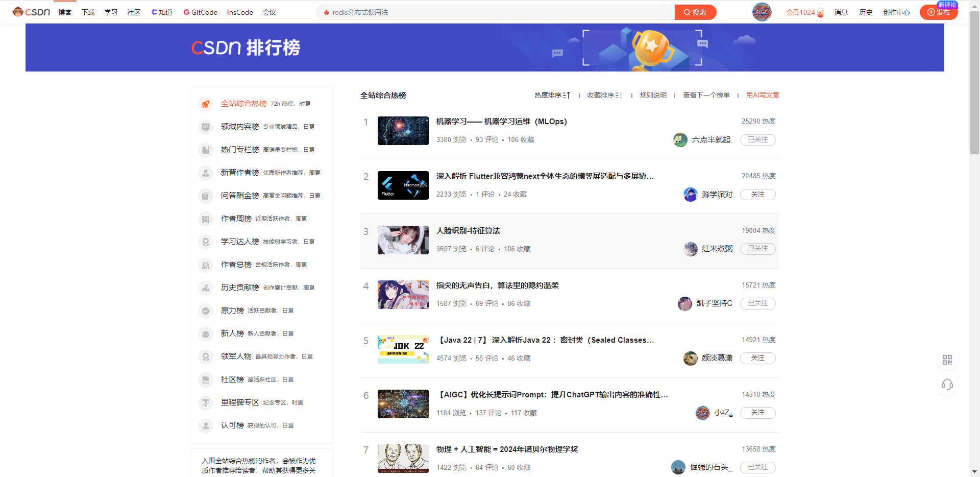
Task: Follow author 小zZ
Action: tap(758, 413)
